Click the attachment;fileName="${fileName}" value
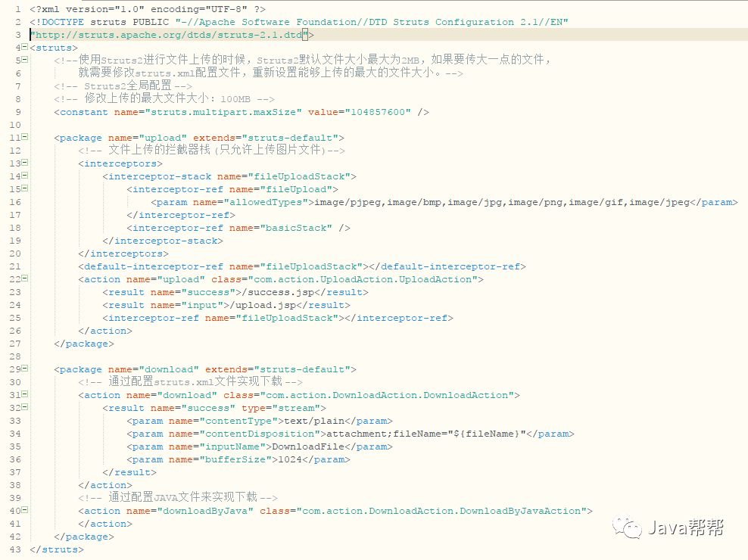 pyautogui.click(x=426, y=434)
